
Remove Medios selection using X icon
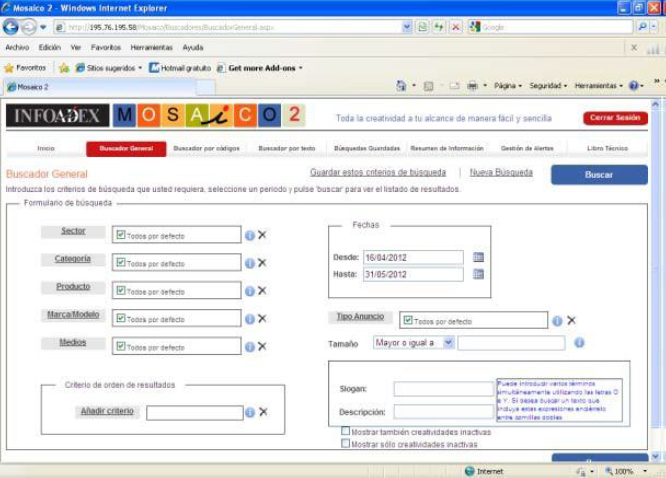(262, 346)
